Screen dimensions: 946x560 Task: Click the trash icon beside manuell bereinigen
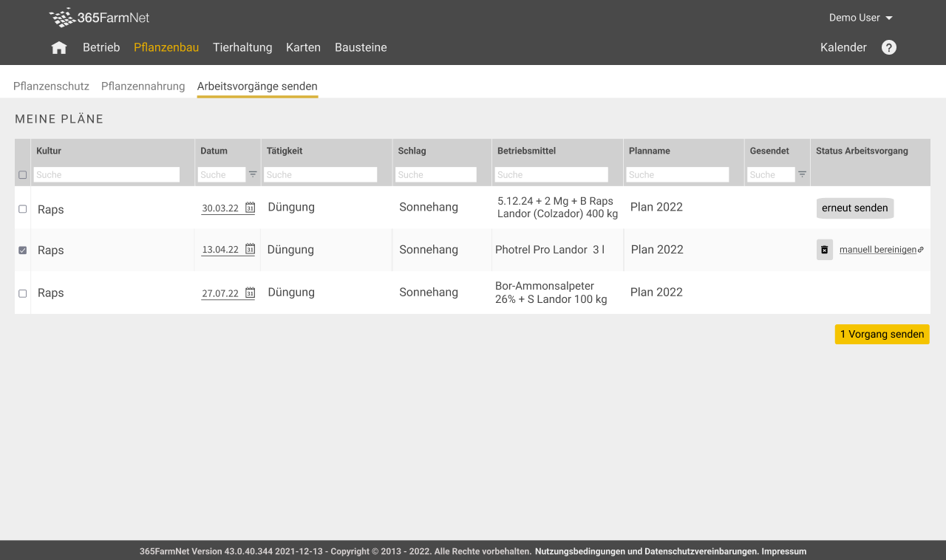click(825, 250)
